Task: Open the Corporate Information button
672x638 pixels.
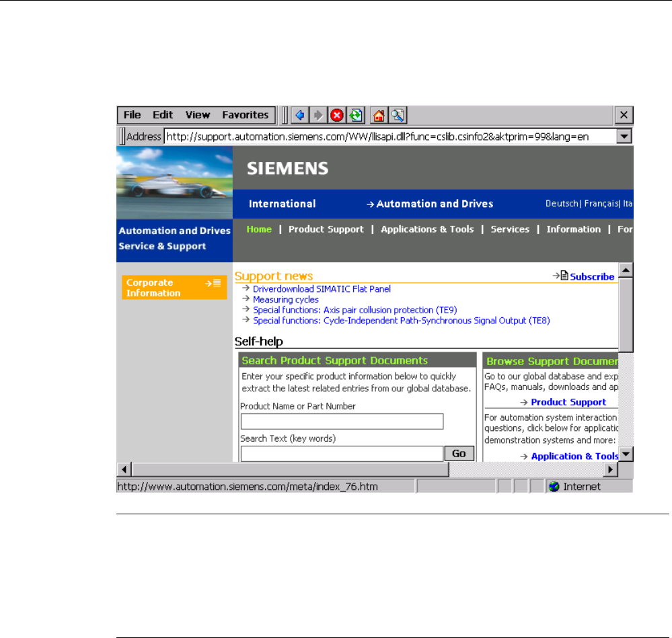Action: point(174,287)
